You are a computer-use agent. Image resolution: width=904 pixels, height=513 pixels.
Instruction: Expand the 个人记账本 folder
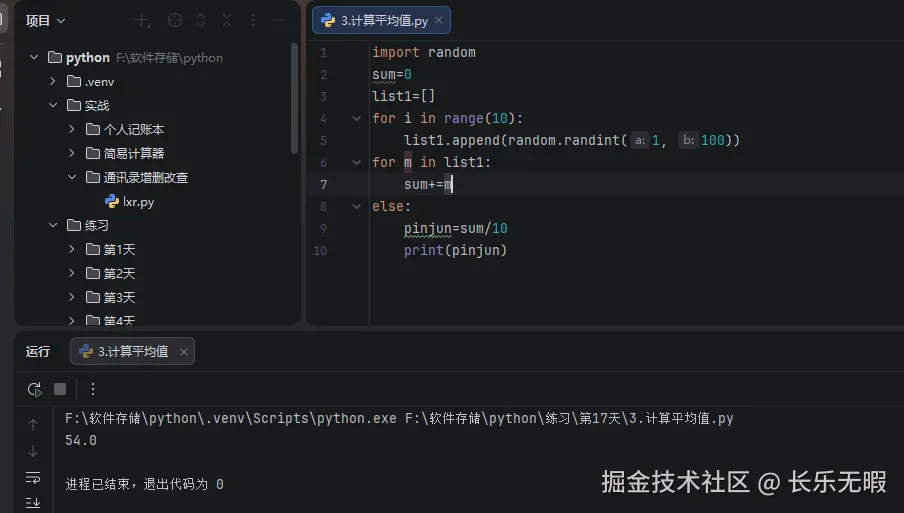point(71,129)
